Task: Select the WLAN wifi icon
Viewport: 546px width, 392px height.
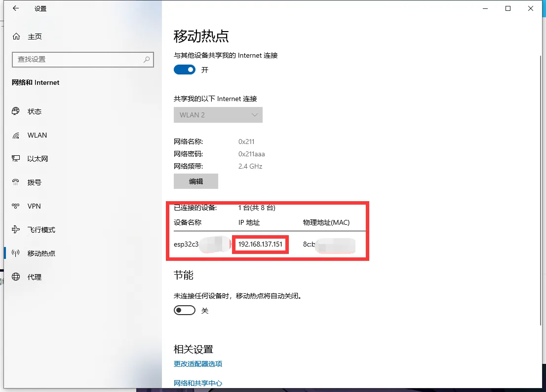Action: [x=16, y=135]
